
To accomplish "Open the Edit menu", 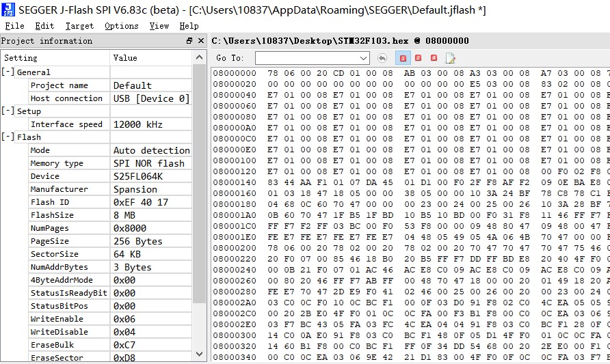I will [44, 26].
